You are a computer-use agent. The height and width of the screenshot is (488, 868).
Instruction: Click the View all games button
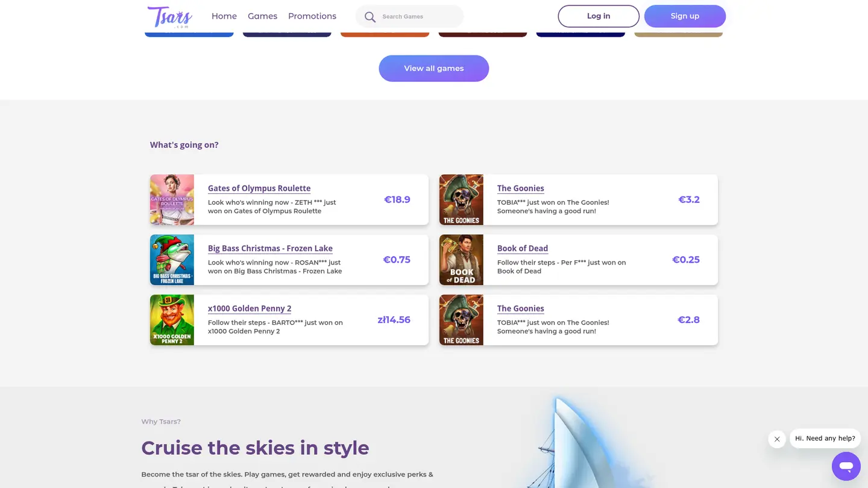434,69
